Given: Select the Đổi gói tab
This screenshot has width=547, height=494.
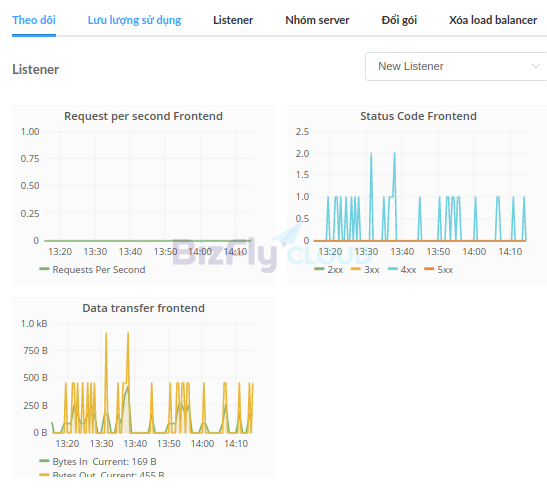Looking at the screenshot, I should tap(399, 20).
